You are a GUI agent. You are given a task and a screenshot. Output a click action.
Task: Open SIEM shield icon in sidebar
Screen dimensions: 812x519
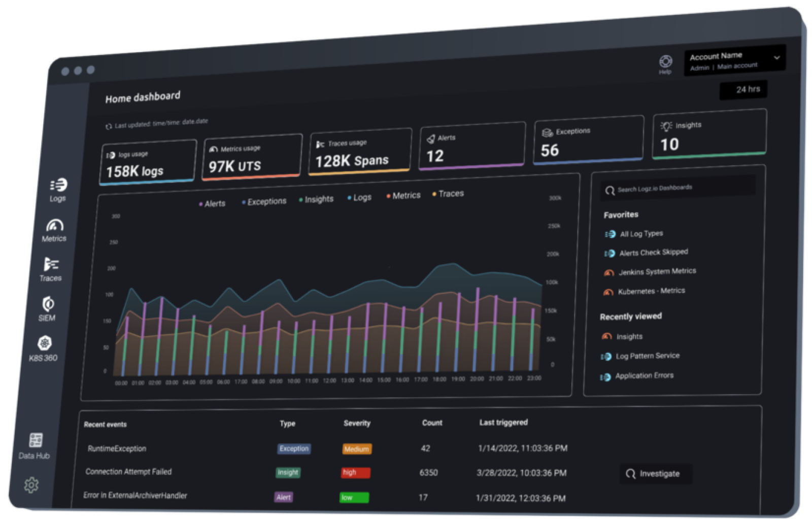point(48,304)
